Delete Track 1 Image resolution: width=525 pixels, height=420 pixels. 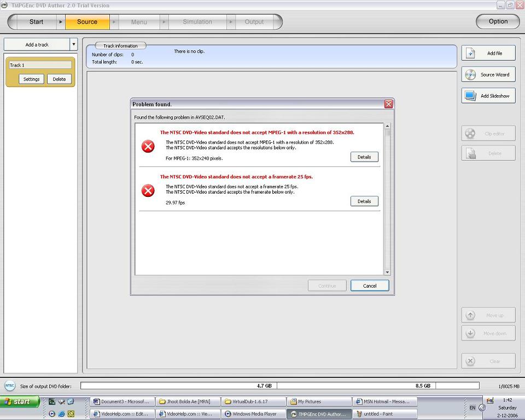59,79
